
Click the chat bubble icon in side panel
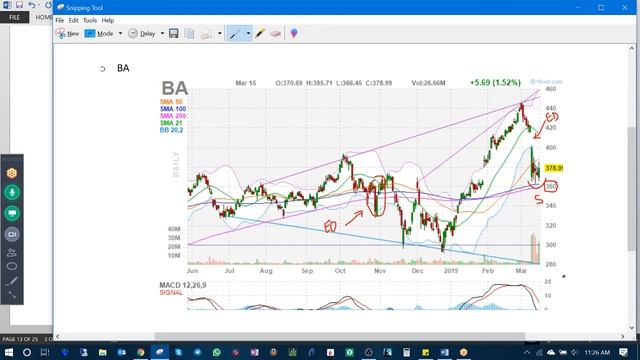(12, 267)
